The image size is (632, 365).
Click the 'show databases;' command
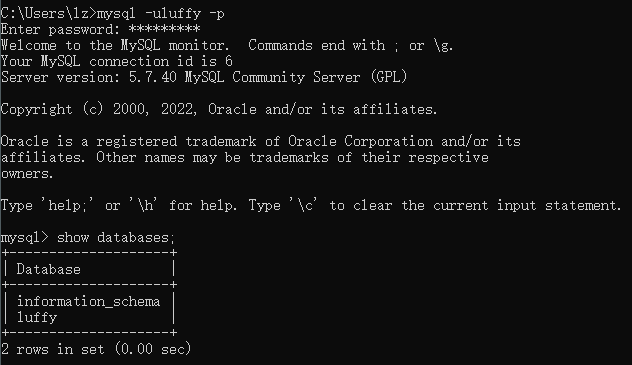tap(116, 238)
